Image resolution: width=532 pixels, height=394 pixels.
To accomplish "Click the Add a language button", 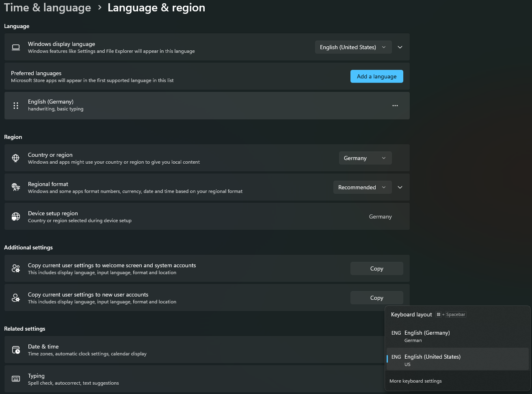I will (376, 76).
